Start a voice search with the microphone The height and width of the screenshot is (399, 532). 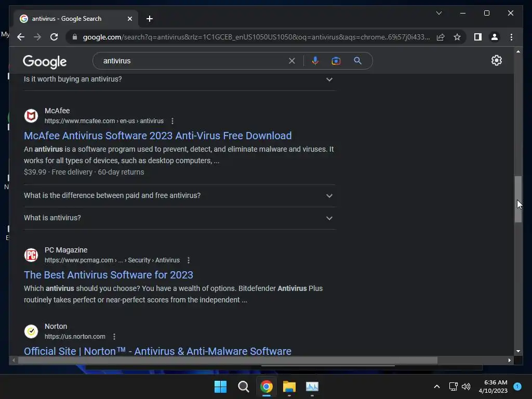(315, 61)
